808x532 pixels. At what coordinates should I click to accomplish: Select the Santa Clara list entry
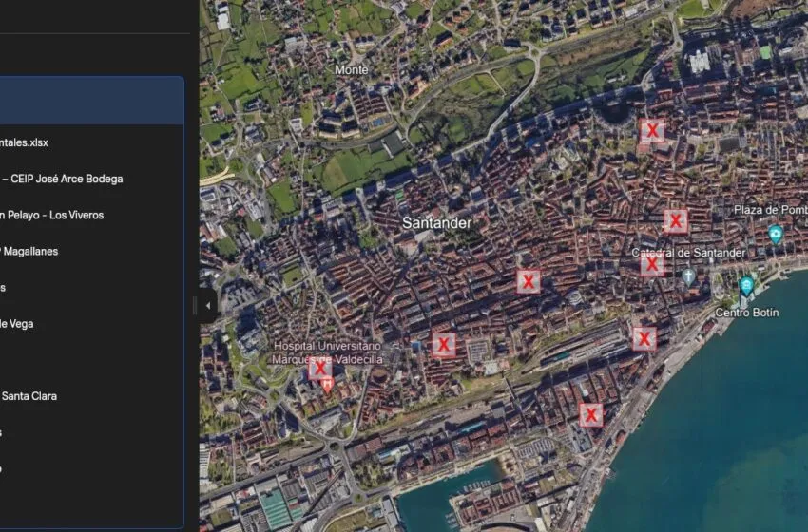pyautogui.click(x=29, y=396)
